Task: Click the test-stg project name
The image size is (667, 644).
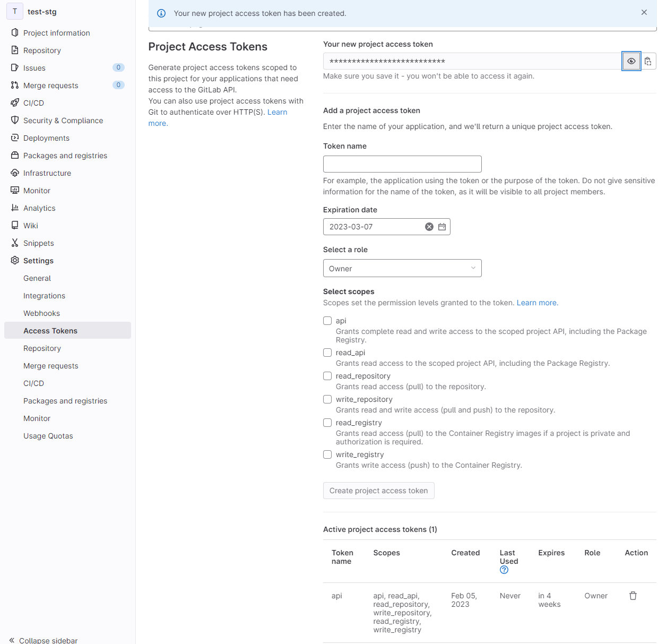Action: 42,12
